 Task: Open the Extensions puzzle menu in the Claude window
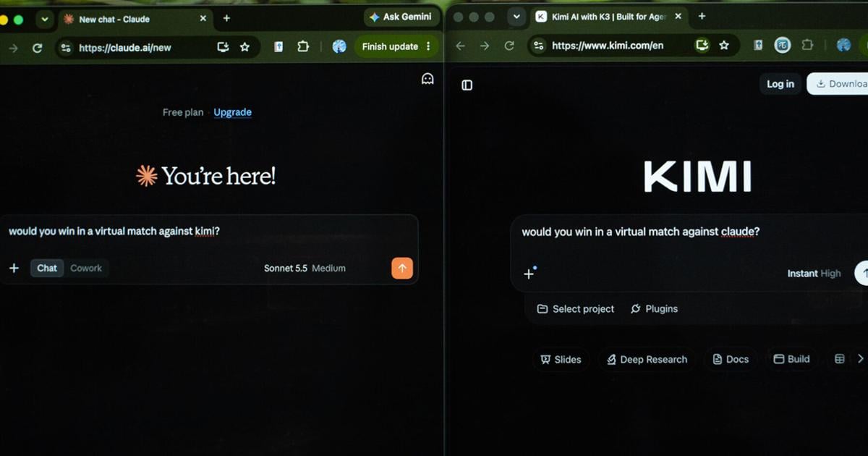tap(303, 47)
